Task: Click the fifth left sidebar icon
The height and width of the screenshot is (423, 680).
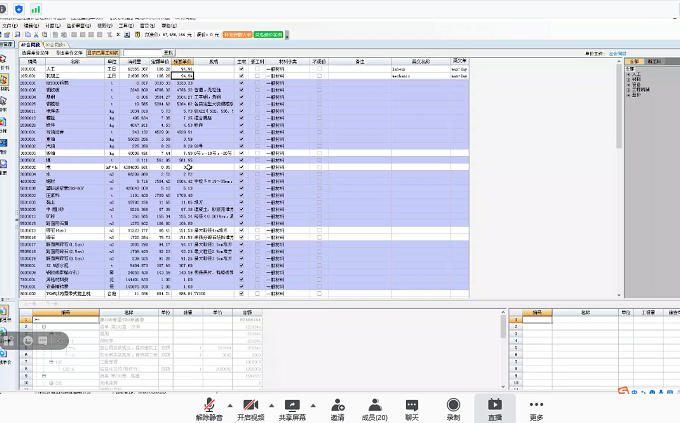Action: pos(3,143)
